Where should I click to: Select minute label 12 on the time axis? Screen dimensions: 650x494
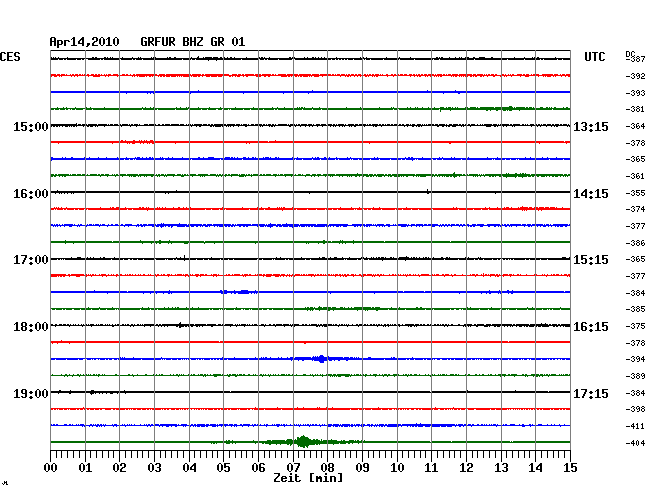[x=466, y=468]
